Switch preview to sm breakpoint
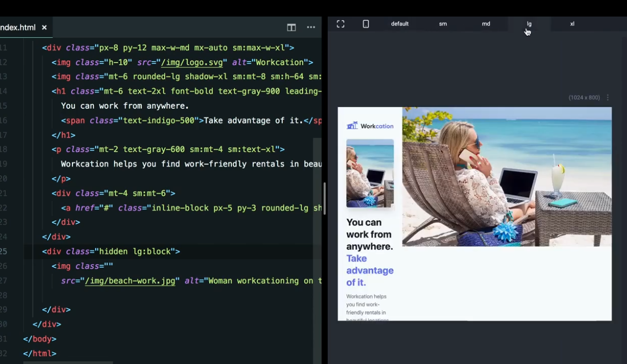The height and width of the screenshot is (364, 627). [x=443, y=24]
